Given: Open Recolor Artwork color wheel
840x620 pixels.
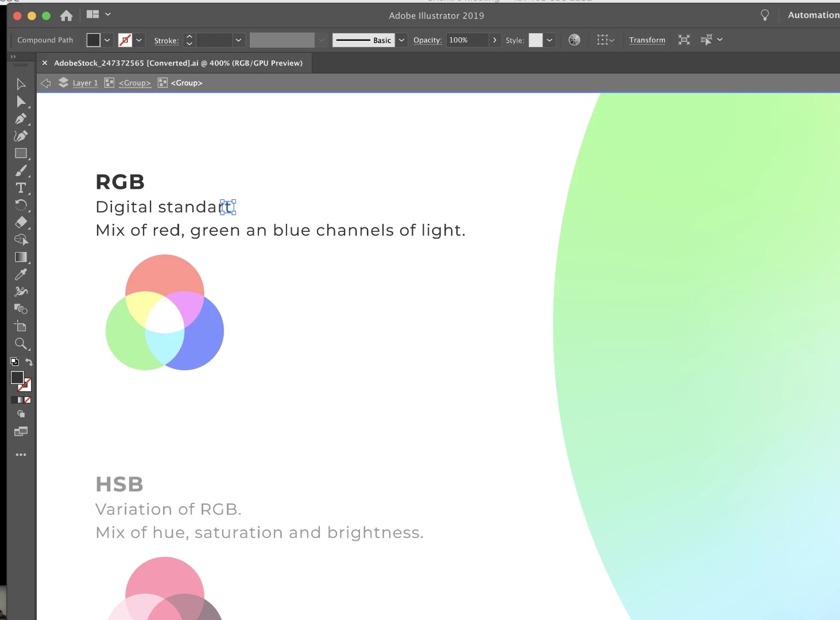Looking at the screenshot, I should click(574, 40).
